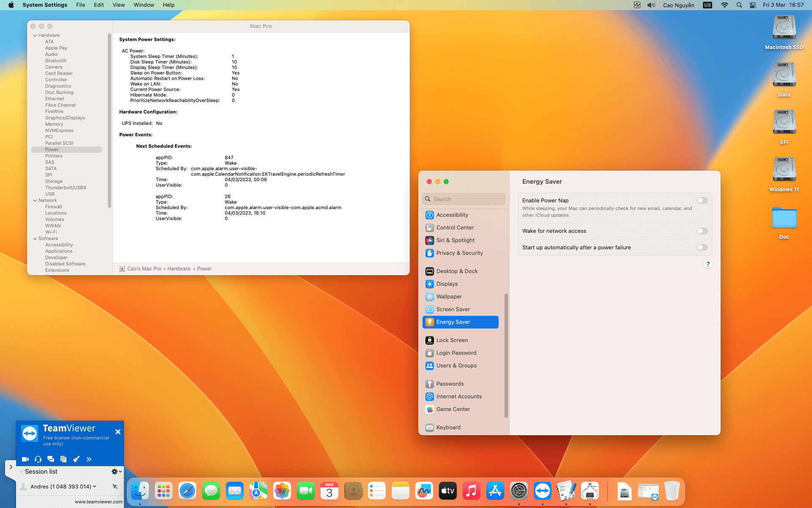Open the Session list gear dropdown

click(x=116, y=472)
